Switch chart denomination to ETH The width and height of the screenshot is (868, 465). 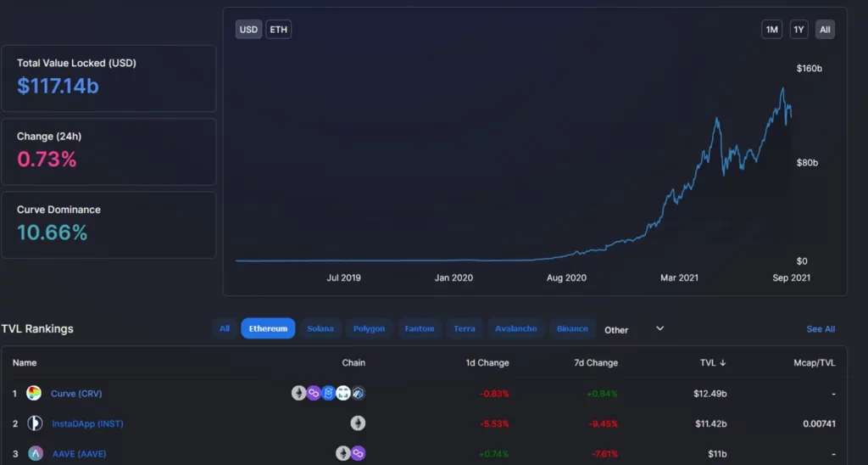coord(278,30)
